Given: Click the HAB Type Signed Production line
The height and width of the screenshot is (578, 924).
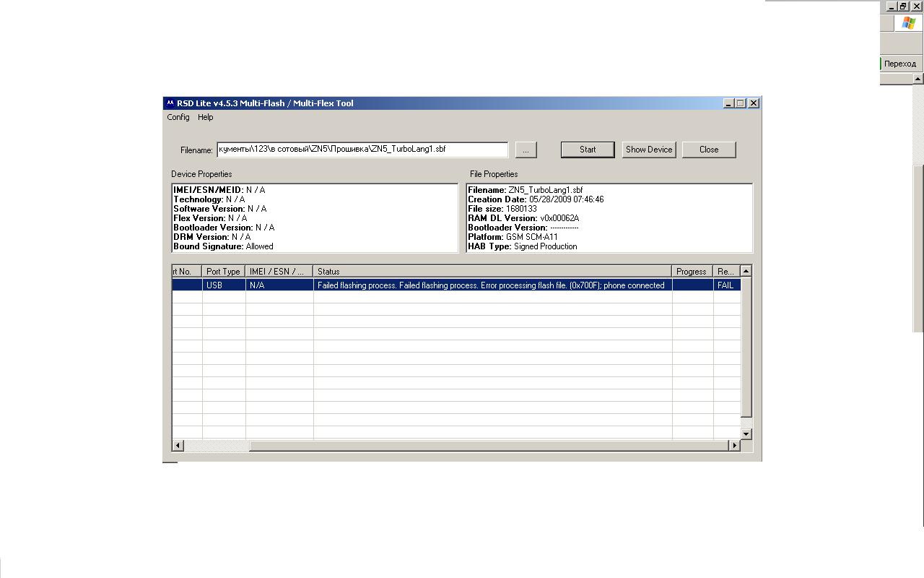Looking at the screenshot, I should (523, 246).
